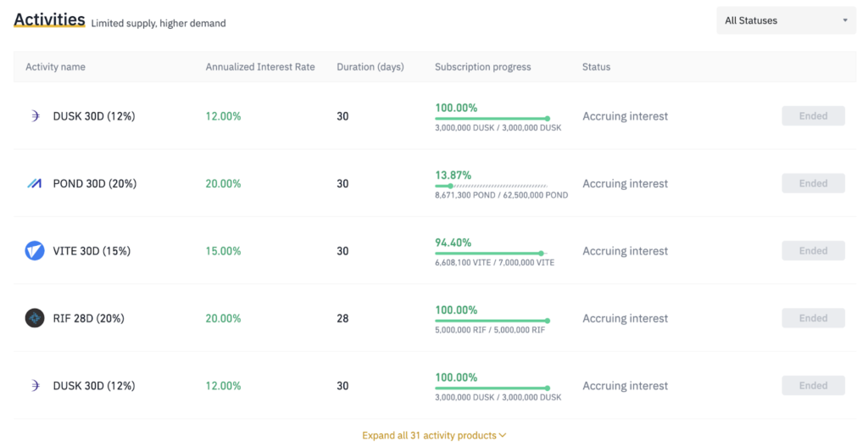Click Ended button for VITE 30D

(813, 251)
